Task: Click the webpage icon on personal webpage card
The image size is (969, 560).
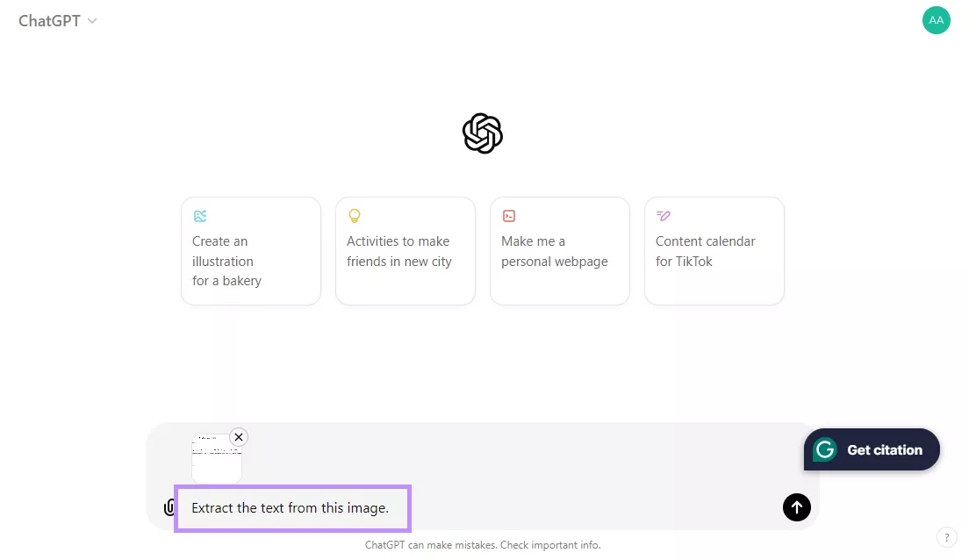Action: pyautogui.click(x=509, y=216)
